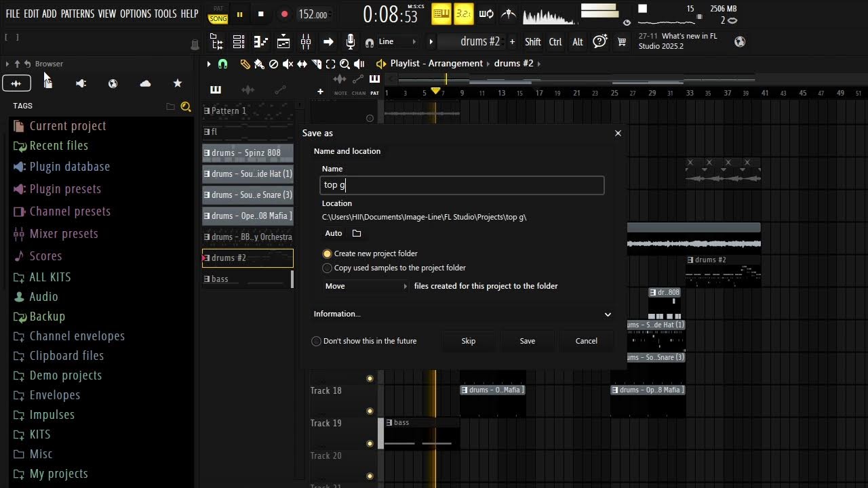Screen dimensions: 868x488
Task: Click the microphone recording icon
Action: coord(350,42)
